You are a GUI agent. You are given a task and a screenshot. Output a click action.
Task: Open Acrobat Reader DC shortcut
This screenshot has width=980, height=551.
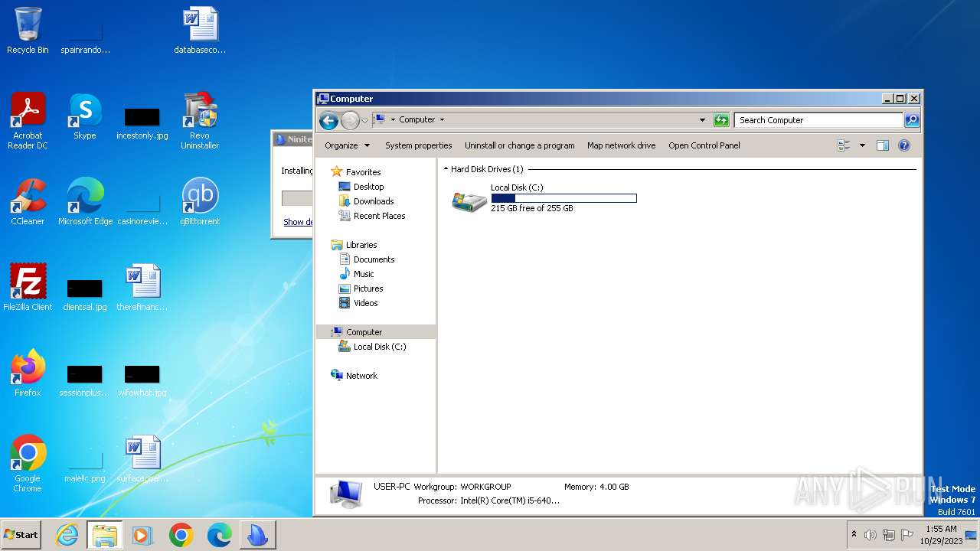click(x=28, y=121)
